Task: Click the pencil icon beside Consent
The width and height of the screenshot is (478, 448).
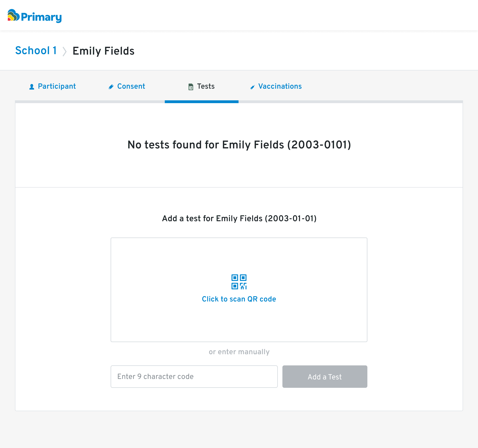Action: tap(111, 87)
